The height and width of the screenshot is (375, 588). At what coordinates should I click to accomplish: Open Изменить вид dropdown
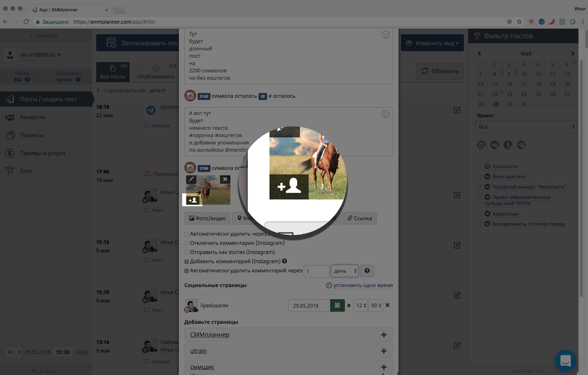tap(432, 43)
